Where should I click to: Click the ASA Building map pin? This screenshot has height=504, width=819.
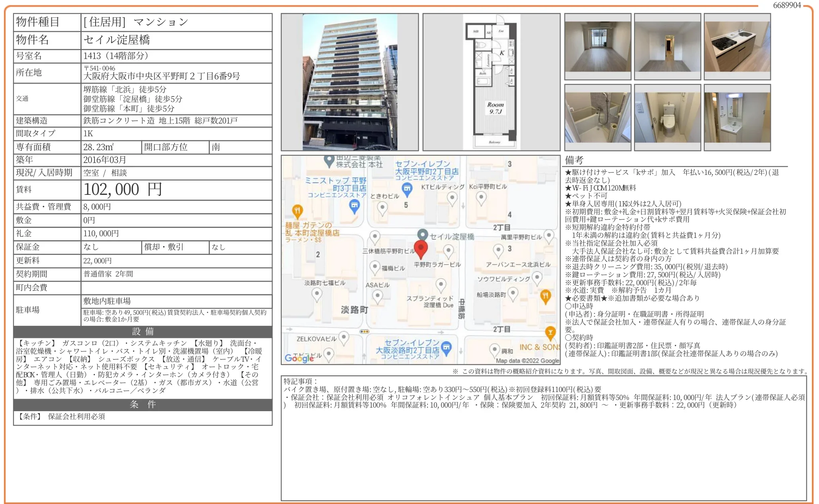click(x=377, y=296)
